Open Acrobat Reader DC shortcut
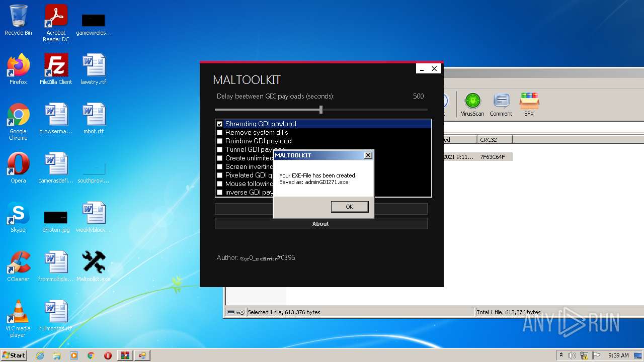 [x=56, y=24]
